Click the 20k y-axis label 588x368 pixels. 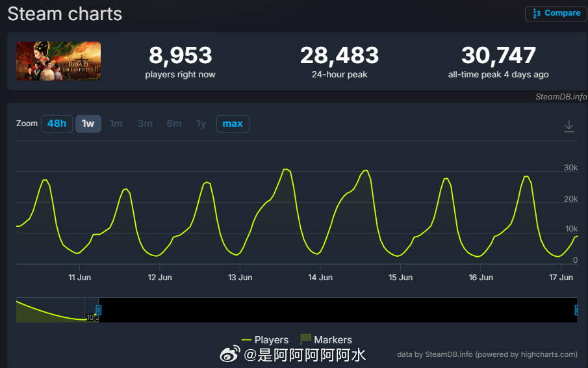pyautogui.click(x=570, y=199)
